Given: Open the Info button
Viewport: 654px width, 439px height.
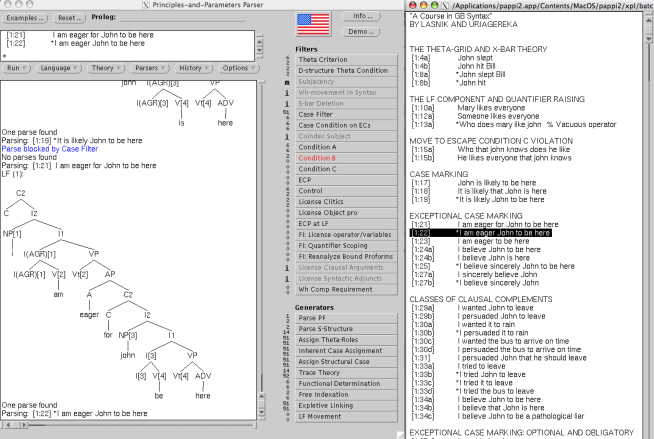Looking at the screenshot, I should pyautogui.click(x=361, y=16).
